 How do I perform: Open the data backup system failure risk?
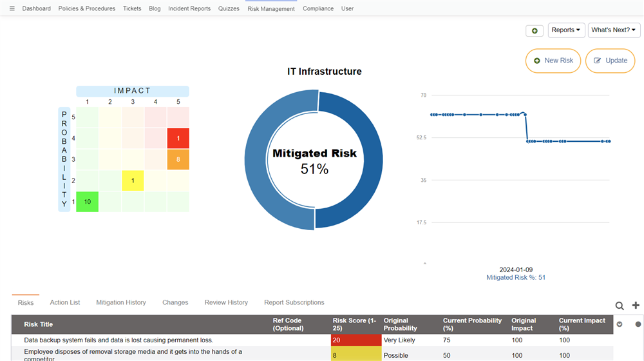tap(118, 340)
